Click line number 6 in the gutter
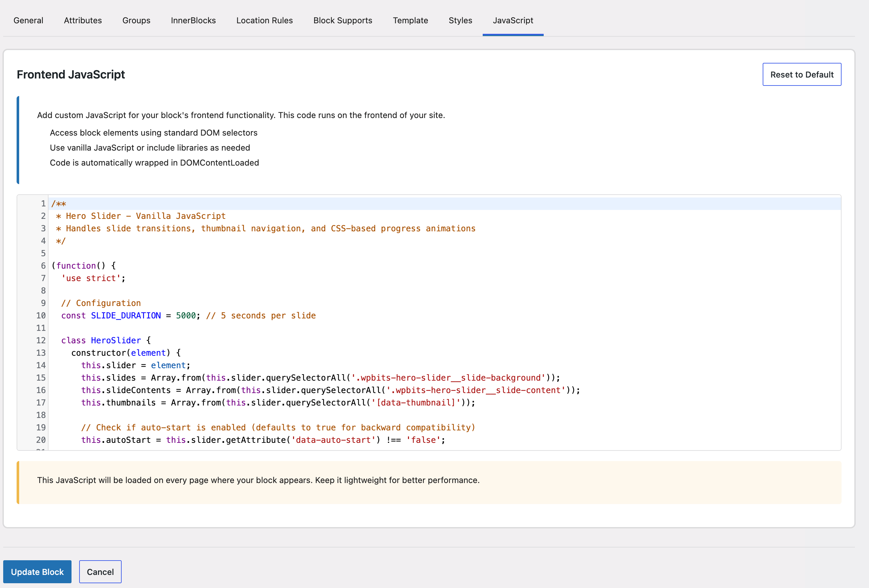 point(43,266)
